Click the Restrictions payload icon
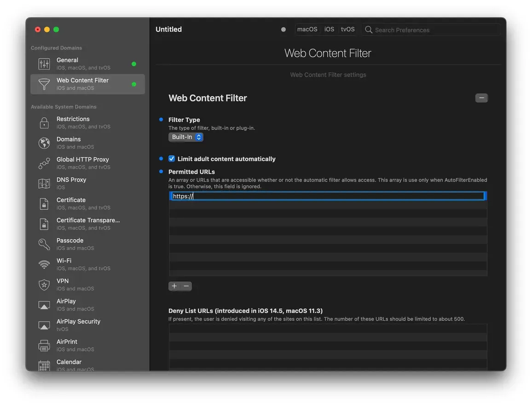This screenshot has width=532, height=405. [x=44, y=122]
